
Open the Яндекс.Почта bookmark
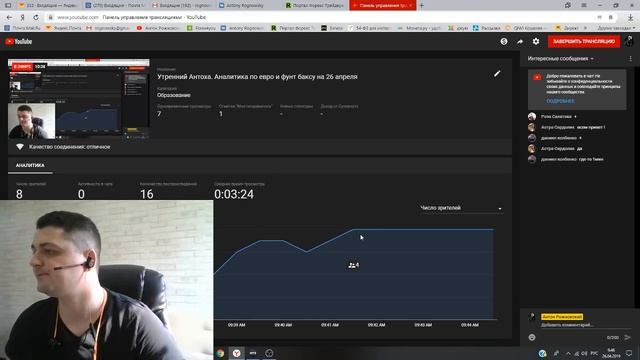tap(63, 28)
